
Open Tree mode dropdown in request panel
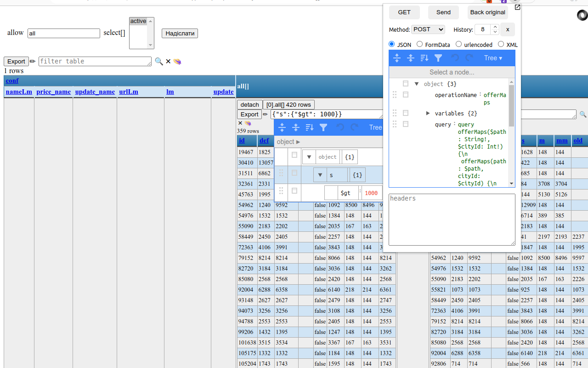tap(493, 58)
